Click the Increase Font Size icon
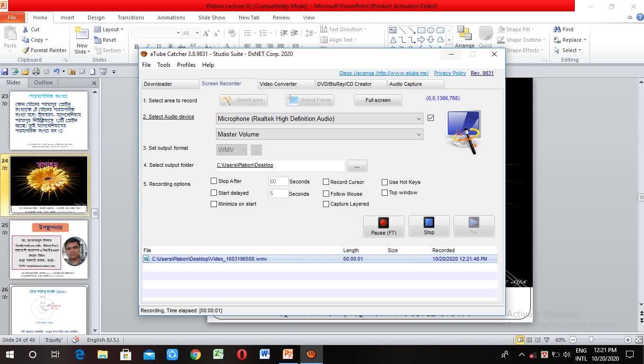Viewport: 644px width, 364px height. (x=206, y=33)
